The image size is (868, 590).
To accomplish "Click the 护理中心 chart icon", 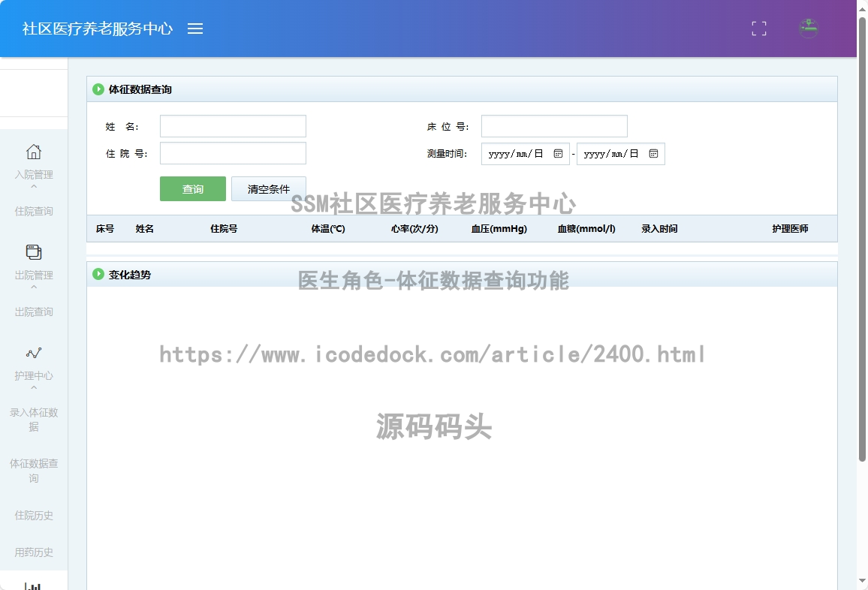I will (x=34, y=353).
